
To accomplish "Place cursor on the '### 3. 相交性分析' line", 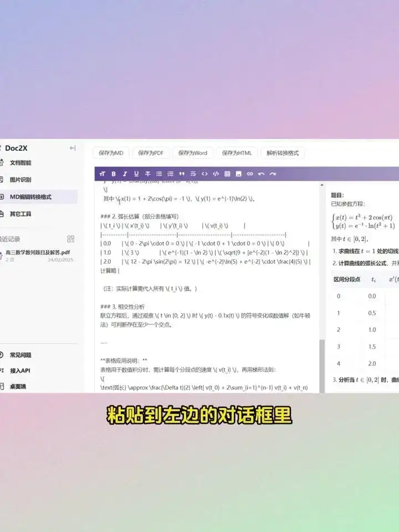I will pyautogui.click(x=122, y=306).
